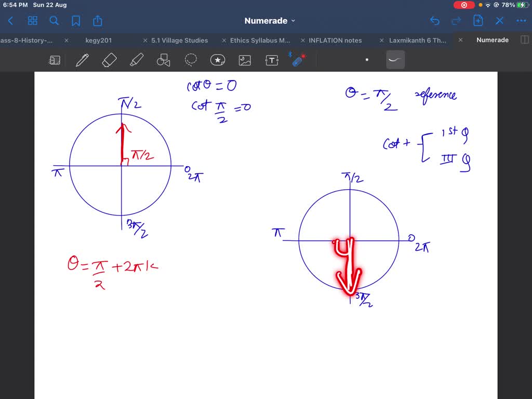The image size is (532, 399).
Task: Select the Eraser tool
Action: point(109,60)
